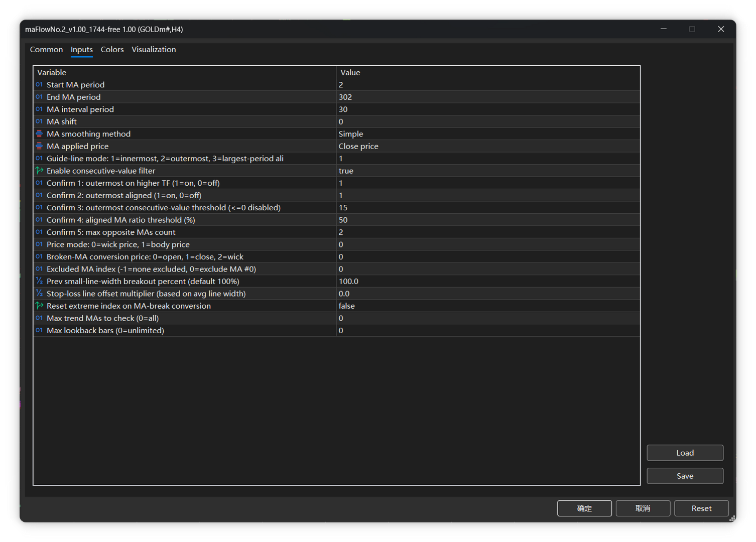Click the enum icon beside MA applied price
Viewport: 756px width, 542px height.
[39, 146]
